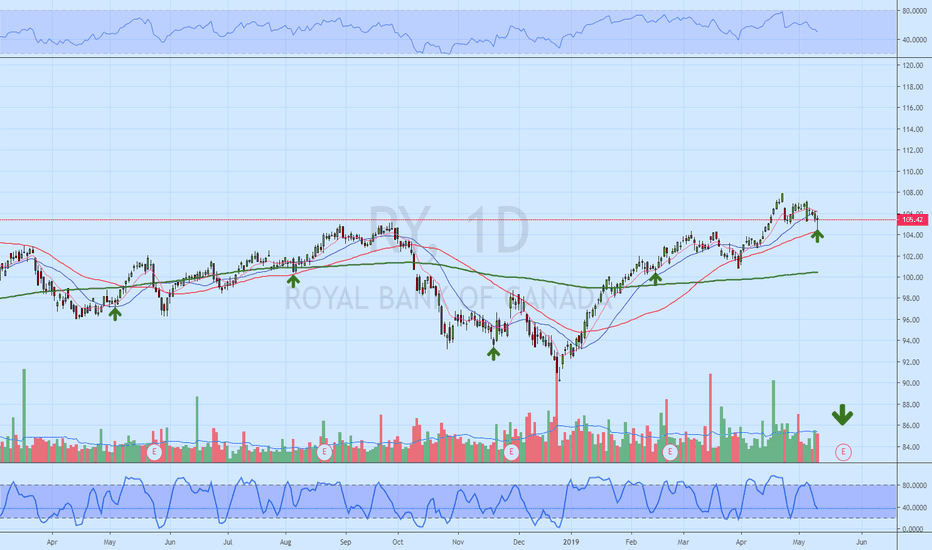
Task: Click the 0.0000 label on stochastic scale
Action: 913,529
